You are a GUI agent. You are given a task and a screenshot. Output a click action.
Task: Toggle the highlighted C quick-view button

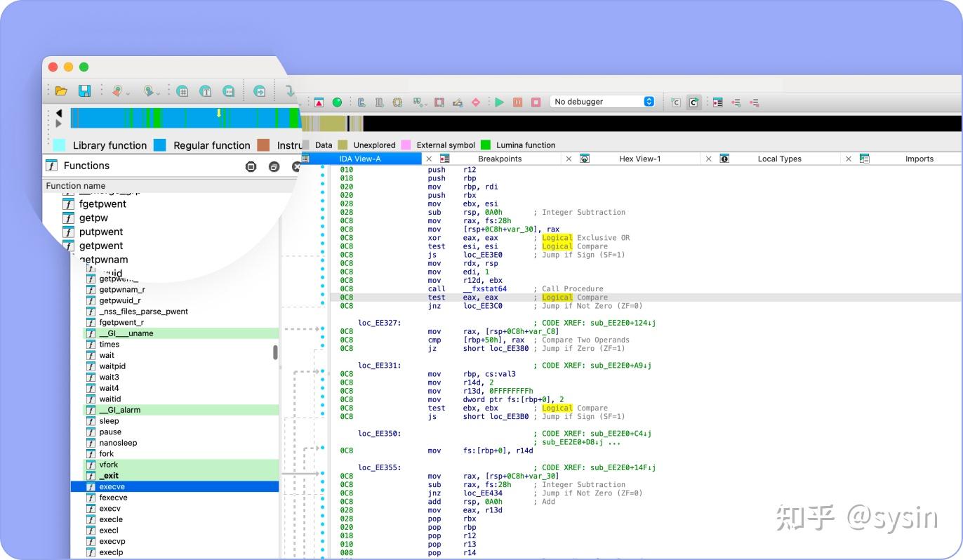693,102
